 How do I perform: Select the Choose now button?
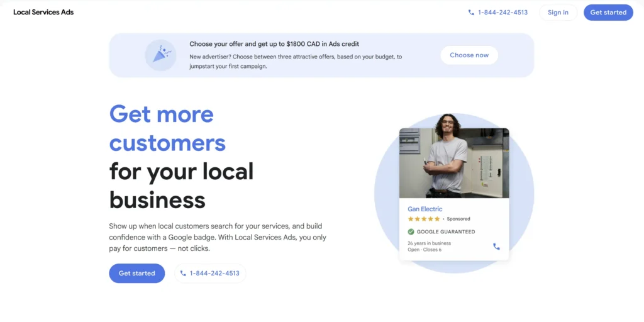tap(469, 55)
